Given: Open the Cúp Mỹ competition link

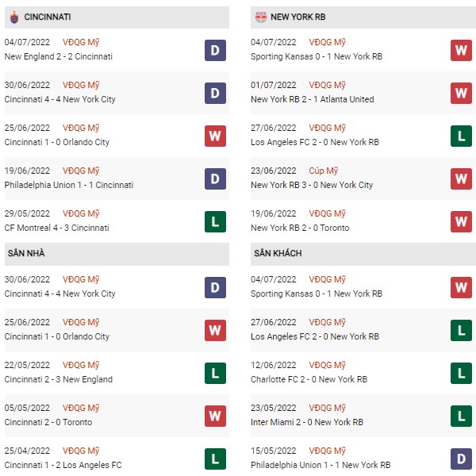Looking at the screenshot, I should point(324,171).
